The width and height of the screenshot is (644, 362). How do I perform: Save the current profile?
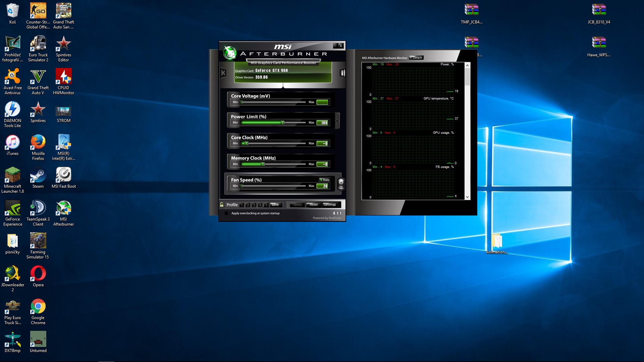[276, 204]
